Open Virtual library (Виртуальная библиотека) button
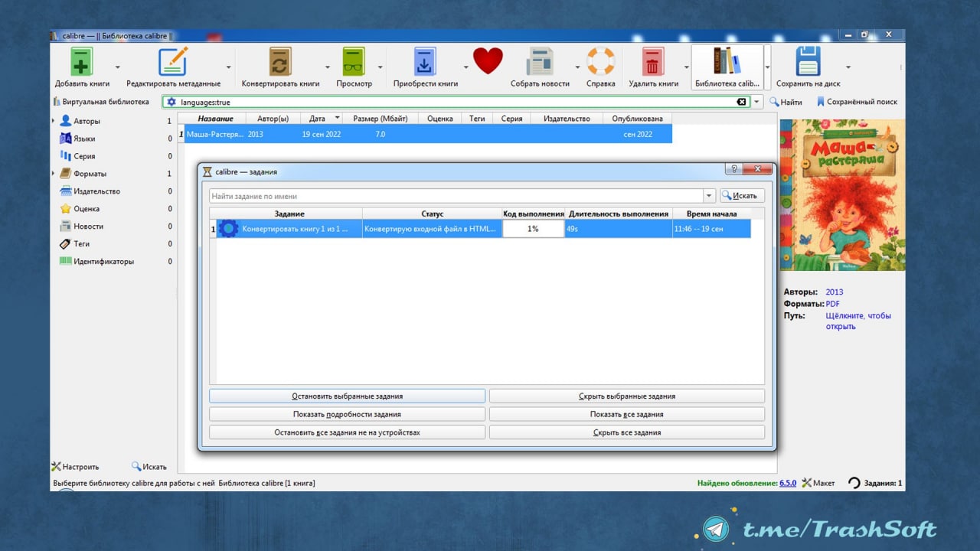The image size is (980, 551). [x=101, y=102]
